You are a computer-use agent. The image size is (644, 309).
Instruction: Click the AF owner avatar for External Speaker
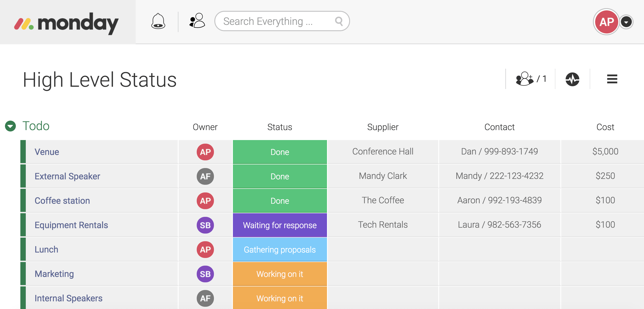tap(205, 176)
